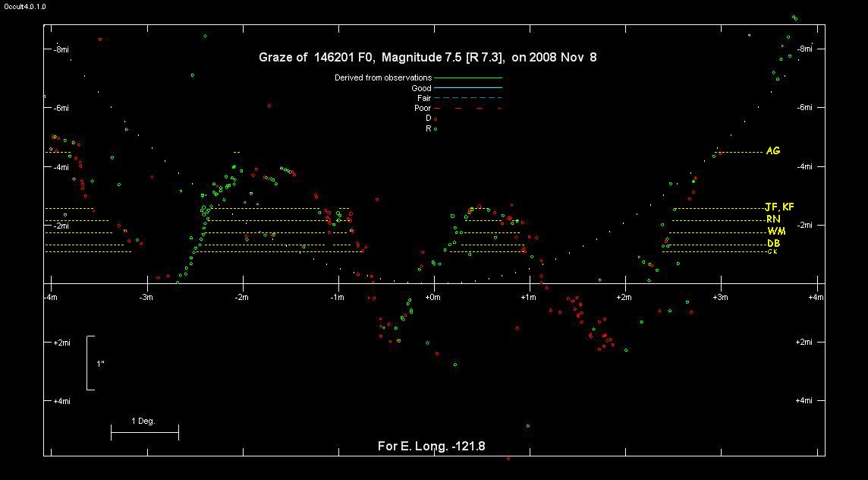Image resolution: width=868 pixels, height=480 pixels.
Task: Click the '-2m' time axis label
Action: point(241,298)
